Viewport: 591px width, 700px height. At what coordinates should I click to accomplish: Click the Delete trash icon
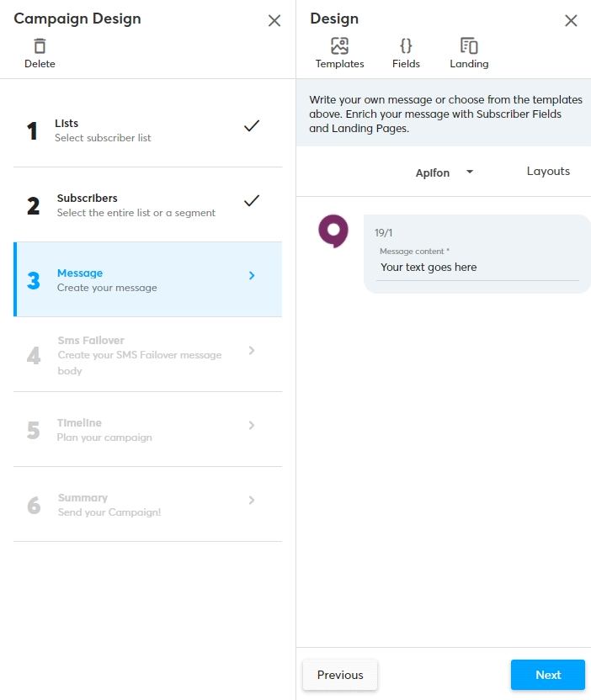(40, 46)
